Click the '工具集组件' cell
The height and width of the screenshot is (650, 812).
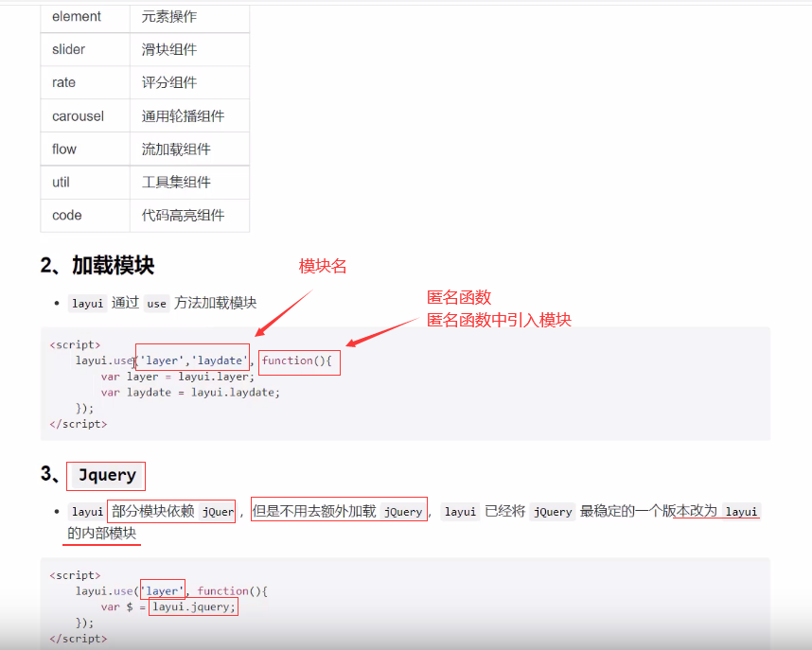click(189, 183)
